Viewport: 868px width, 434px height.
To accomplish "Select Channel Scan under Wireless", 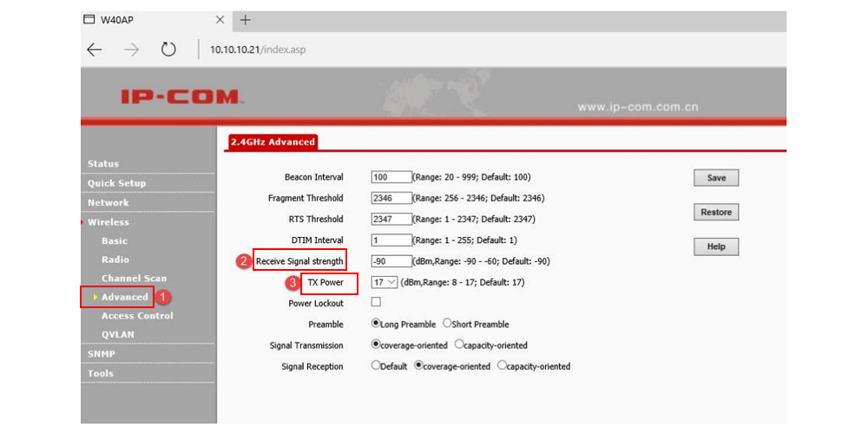I will coord(134,279).
